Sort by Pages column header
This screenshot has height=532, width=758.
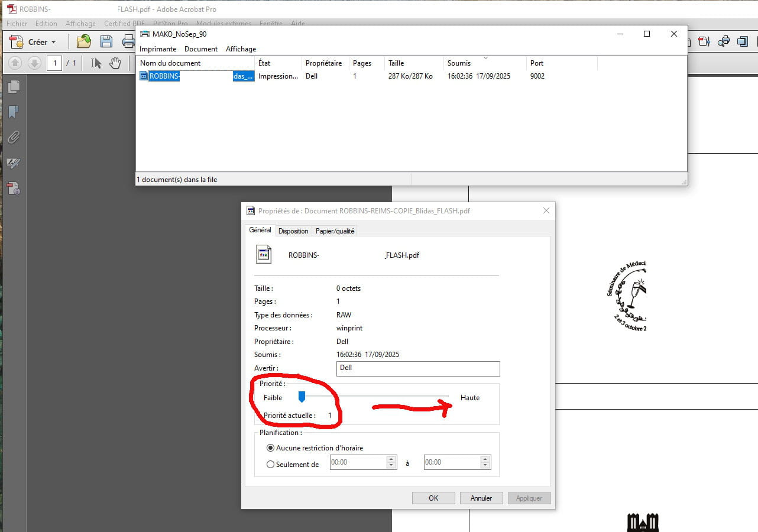[367, 63]
